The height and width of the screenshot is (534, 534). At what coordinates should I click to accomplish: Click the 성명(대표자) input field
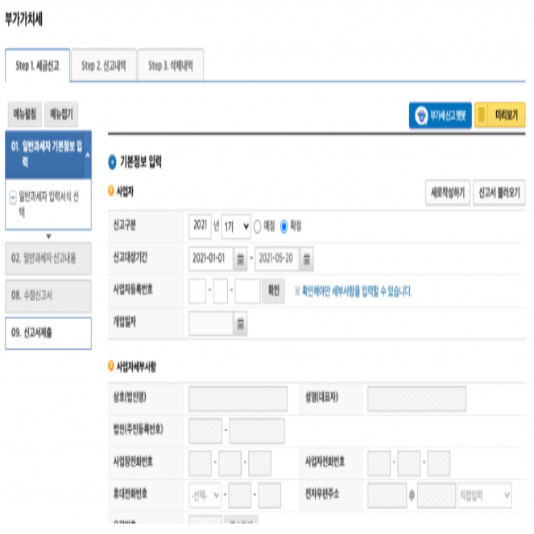click(417, 399)
